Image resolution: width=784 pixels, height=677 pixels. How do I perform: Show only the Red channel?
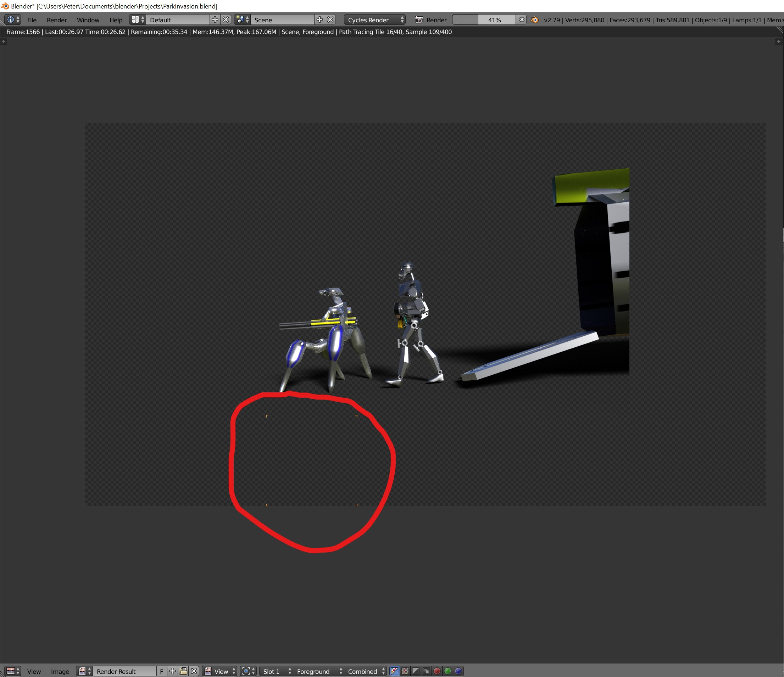(x=437, y=671)
